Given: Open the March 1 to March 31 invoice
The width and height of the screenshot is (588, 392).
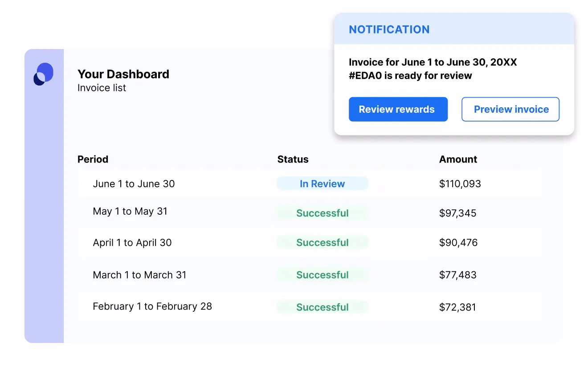Looking at the screenshot, I should [139, 275].
